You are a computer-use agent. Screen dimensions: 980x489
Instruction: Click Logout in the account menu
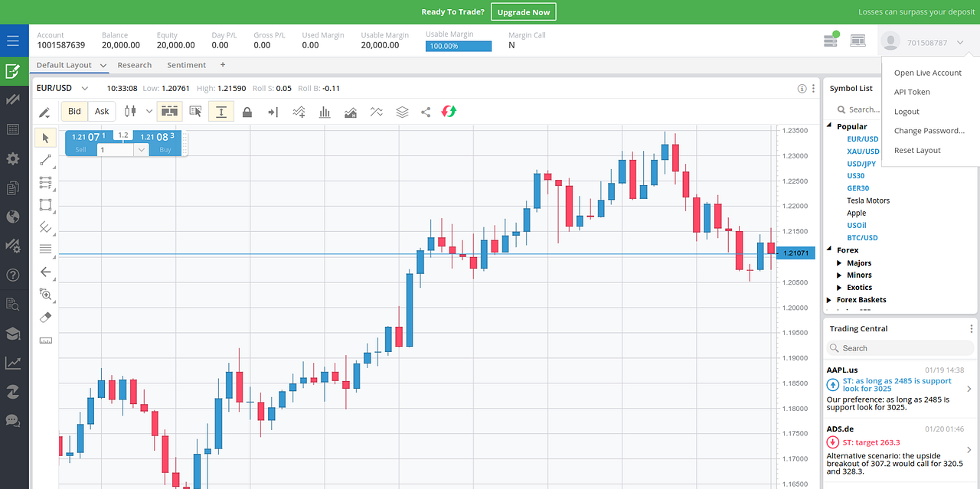tap(906, 111)
